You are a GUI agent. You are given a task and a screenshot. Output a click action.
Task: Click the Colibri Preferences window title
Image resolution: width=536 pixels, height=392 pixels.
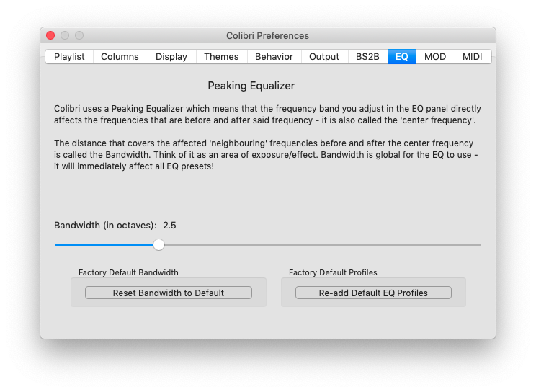[x=268, y=35]
